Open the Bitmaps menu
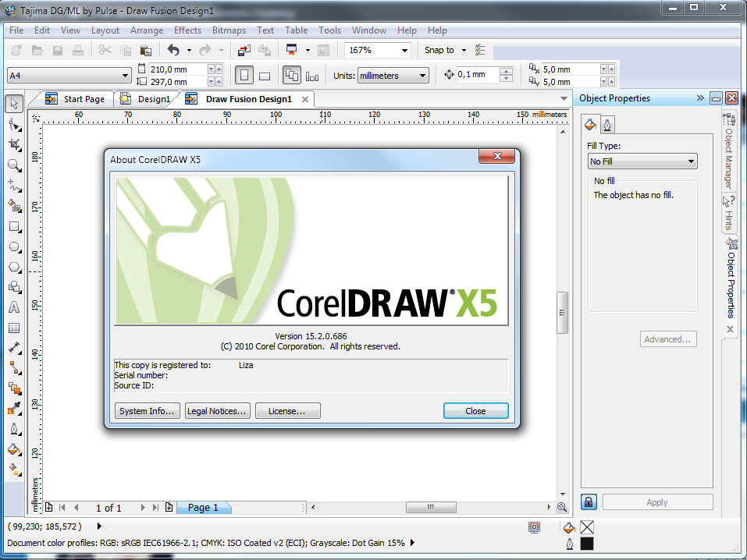 (x=229, y=30)
